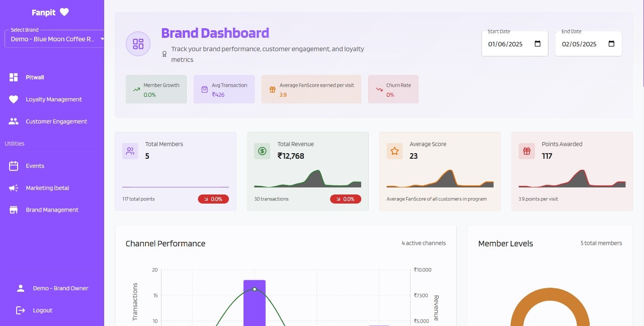Click the Total Revenue dollar icon
Viewport: 644px width, 326px height.
pyautogui.click(x=262, y=151)
